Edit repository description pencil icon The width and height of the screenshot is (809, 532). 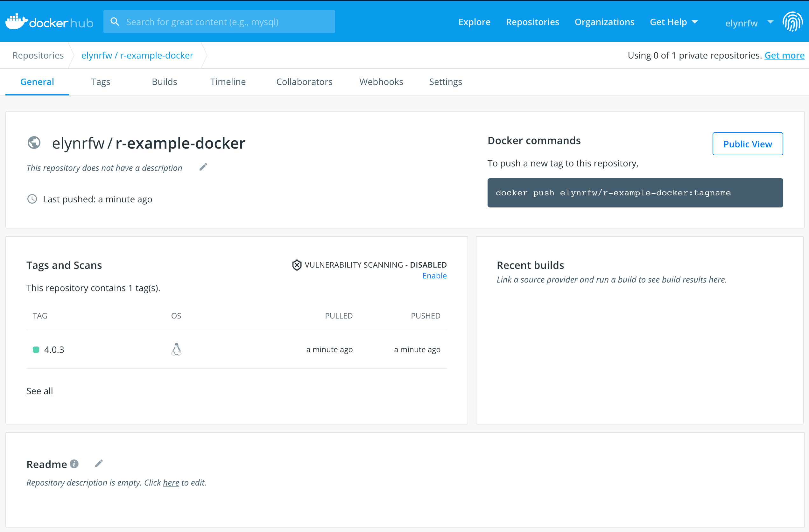point(203,167)
